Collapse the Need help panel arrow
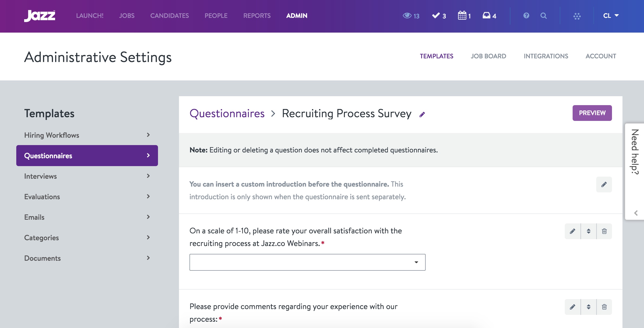 tap(636, 213)
